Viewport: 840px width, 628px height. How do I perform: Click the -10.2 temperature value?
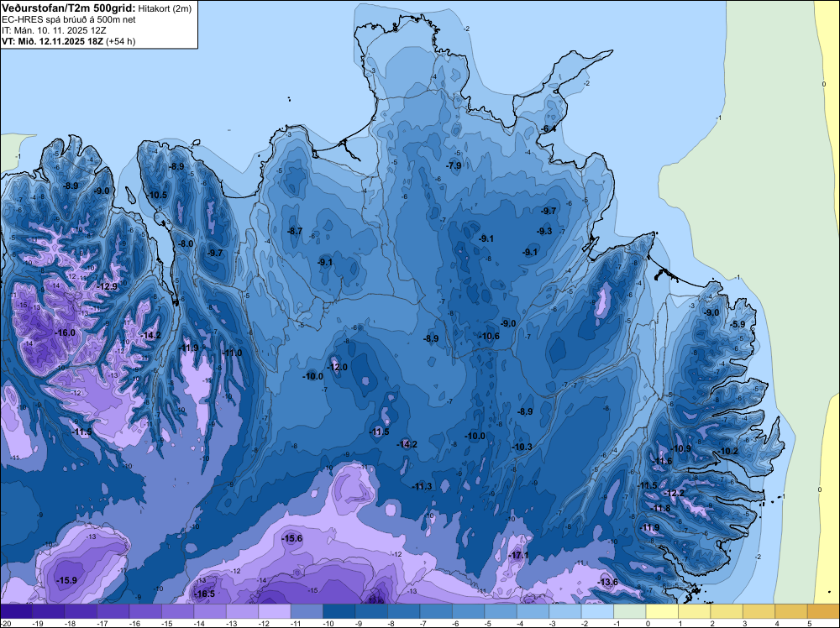tap(728, 452)
